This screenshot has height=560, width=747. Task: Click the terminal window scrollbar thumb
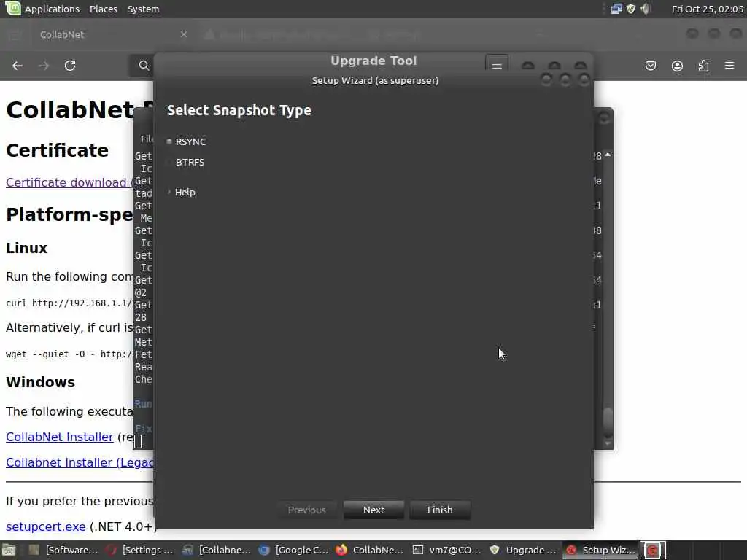click(x=608, y=422)
